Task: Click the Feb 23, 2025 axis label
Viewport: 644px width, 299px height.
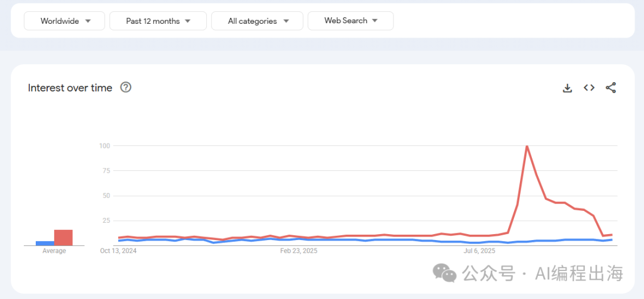Action: 299,251
